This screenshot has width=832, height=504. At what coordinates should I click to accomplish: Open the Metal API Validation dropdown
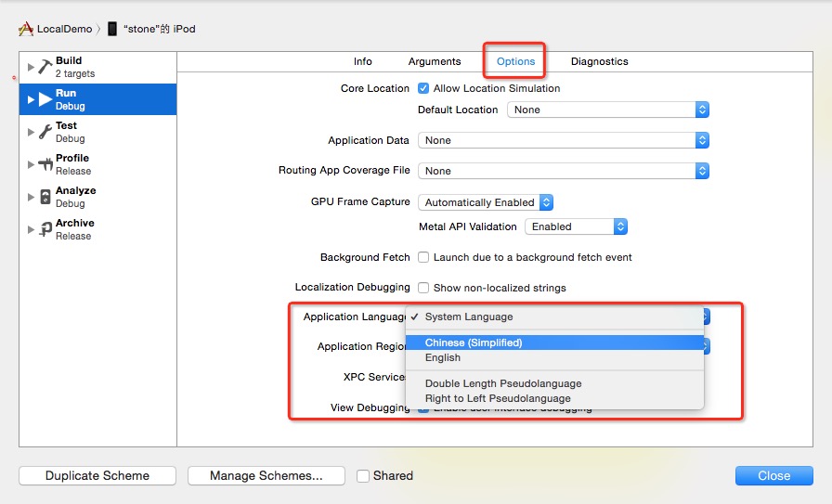tap(577, 226)
